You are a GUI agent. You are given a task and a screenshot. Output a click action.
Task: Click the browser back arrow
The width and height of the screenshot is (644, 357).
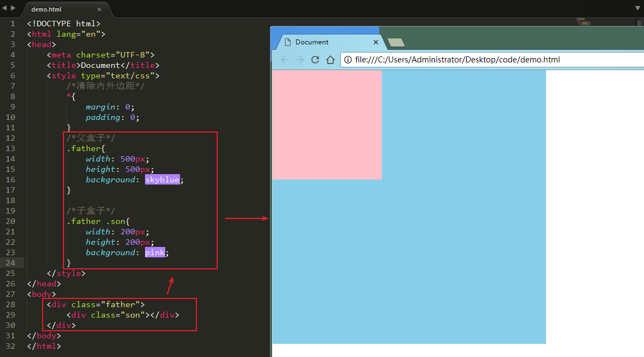(284, 60)
